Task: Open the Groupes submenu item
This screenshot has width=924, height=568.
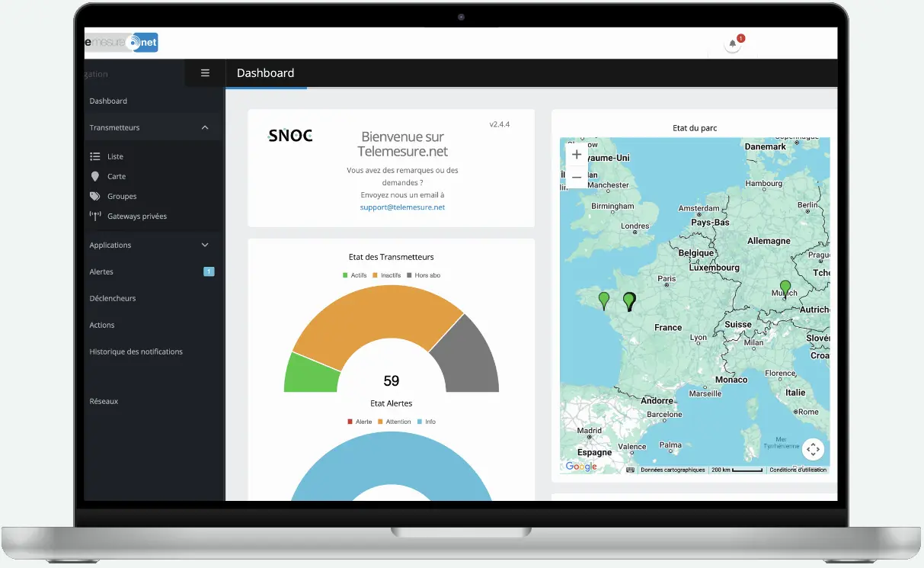Action: (x=122, y=196)
